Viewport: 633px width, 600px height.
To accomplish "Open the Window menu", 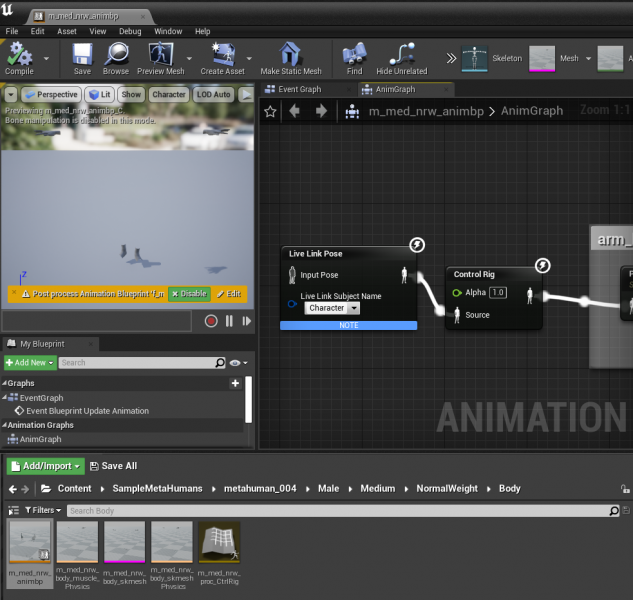I will pos(168,31).
